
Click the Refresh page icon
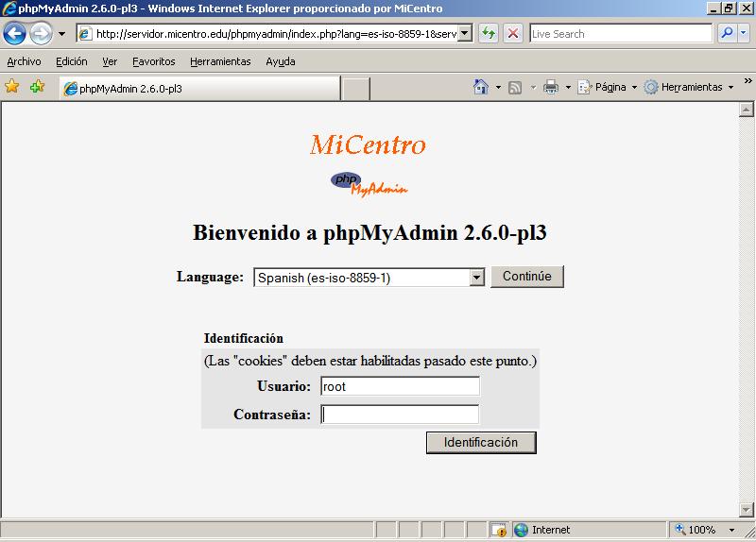point(489,34)
